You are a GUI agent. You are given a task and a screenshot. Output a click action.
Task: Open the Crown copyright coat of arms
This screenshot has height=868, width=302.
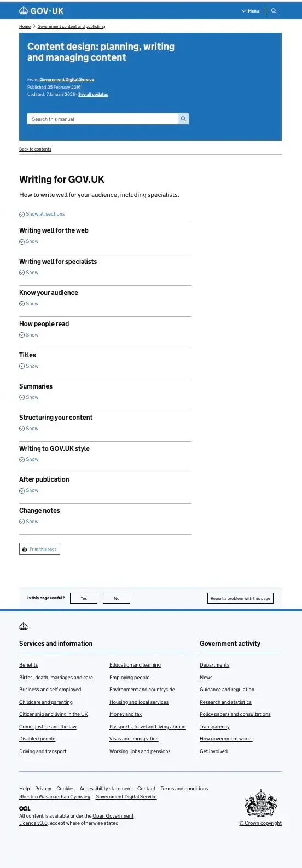(260, 803)
